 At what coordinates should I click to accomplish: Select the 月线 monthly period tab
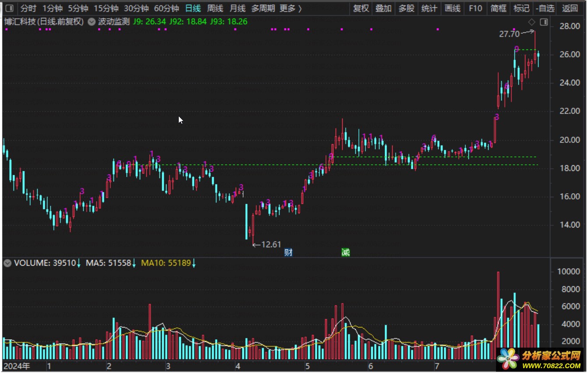[x=237, y=8]
